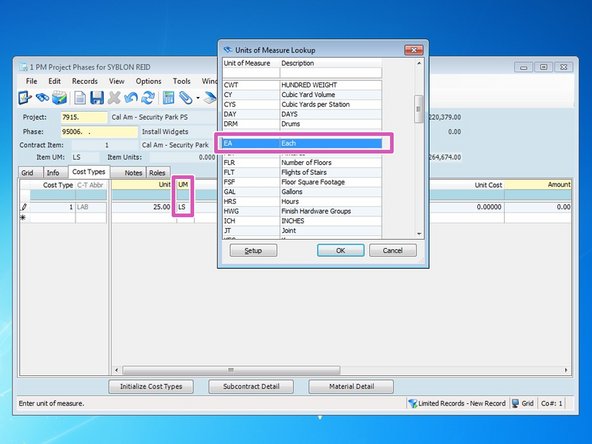The image size is (592, 444).
Task: Click the funnel icon beside Limited Records
Action: tap(412, 403)
